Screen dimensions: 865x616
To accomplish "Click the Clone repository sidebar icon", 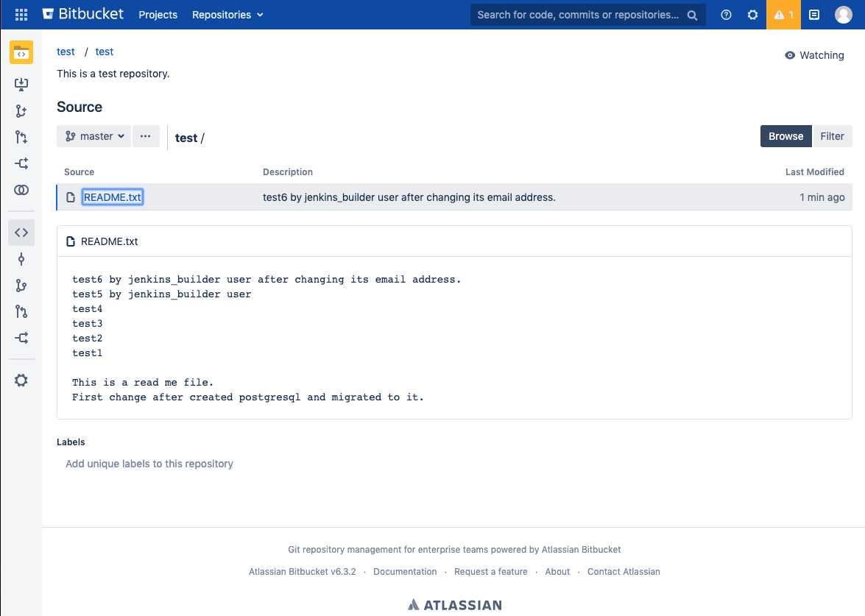I will [x=21, y=85].
